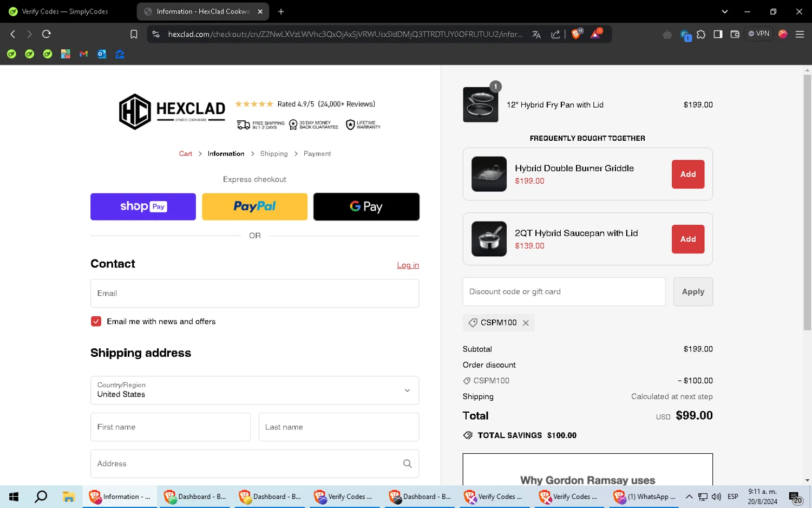This screenshot has width=812, height=508.
Task: Click the ESP language indicator
Action: coord(732,497)
